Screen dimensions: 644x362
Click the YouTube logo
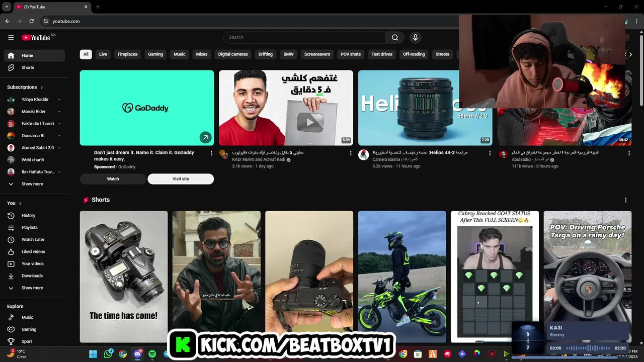[x=36, y=38]
